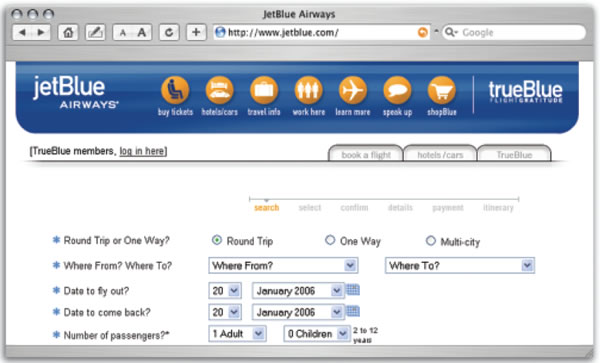Click the shopBlue text label
Viewport: 600px width, 363px height.
coord(442,112)
